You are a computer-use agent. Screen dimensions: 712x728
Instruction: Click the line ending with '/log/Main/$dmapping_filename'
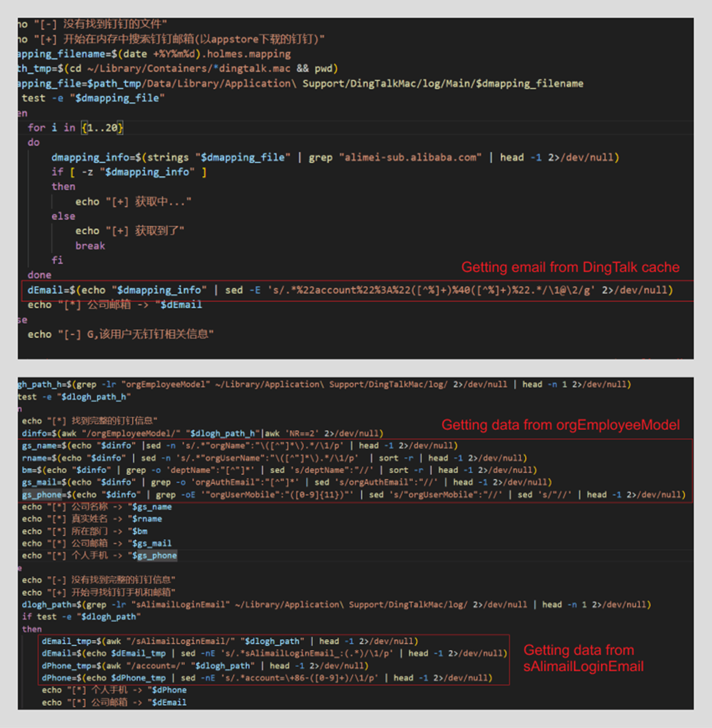[300, 83]
